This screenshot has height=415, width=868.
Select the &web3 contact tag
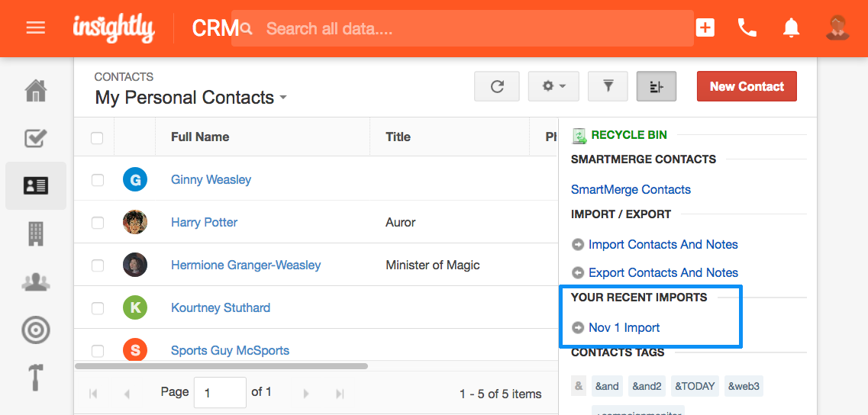coord(744,386)
